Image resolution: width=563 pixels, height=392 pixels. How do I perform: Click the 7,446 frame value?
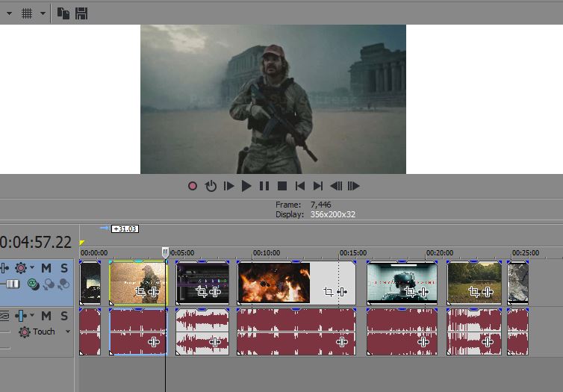320,205
